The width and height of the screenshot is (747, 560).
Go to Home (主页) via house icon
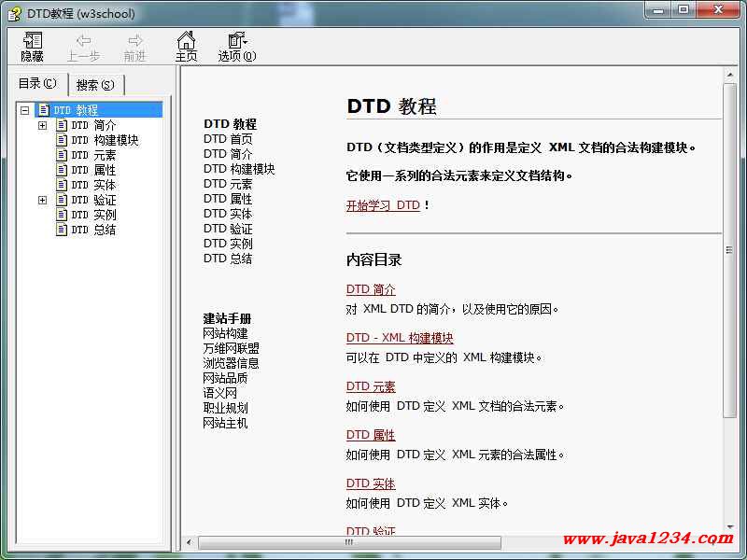pos(186,40)
